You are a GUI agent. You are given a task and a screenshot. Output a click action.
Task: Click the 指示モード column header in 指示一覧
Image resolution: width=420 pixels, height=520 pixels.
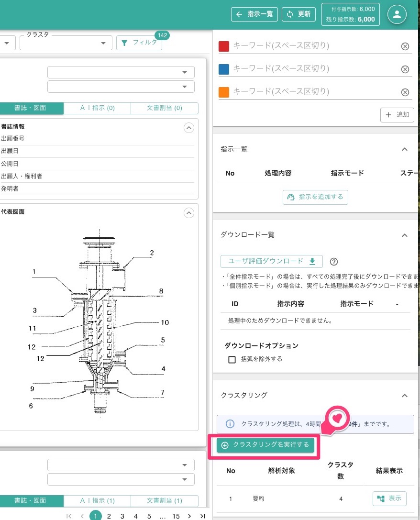(347, 173)
